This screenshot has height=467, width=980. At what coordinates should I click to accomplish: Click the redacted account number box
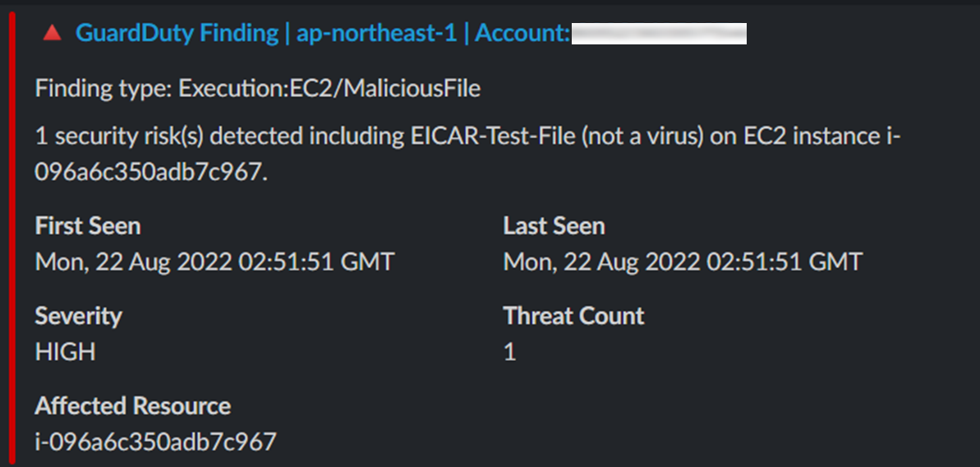point(659,33)
